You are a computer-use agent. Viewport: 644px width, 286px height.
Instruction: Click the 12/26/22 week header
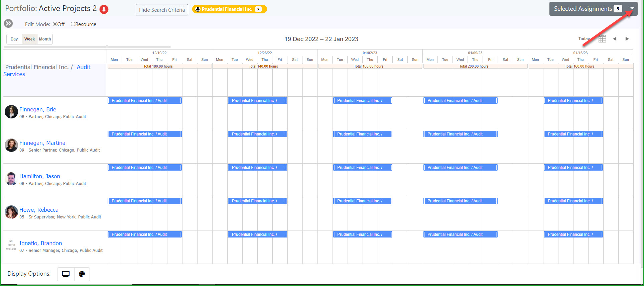265,53
